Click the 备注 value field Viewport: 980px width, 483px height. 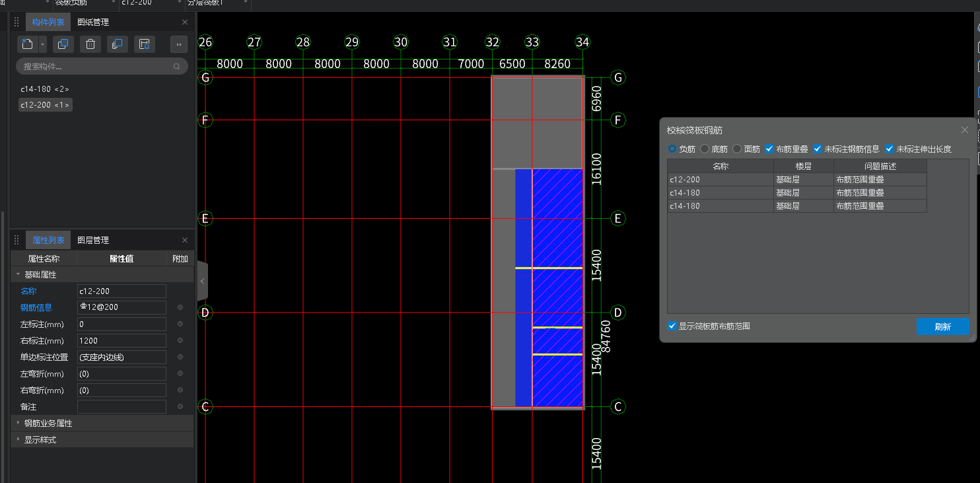pyautogui.click(x=122, y=406)
